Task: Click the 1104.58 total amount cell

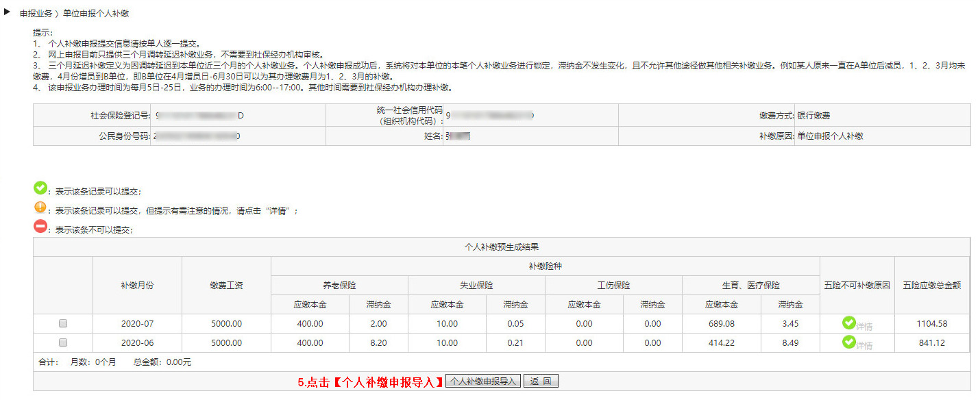Action: [x=932, y=324]
